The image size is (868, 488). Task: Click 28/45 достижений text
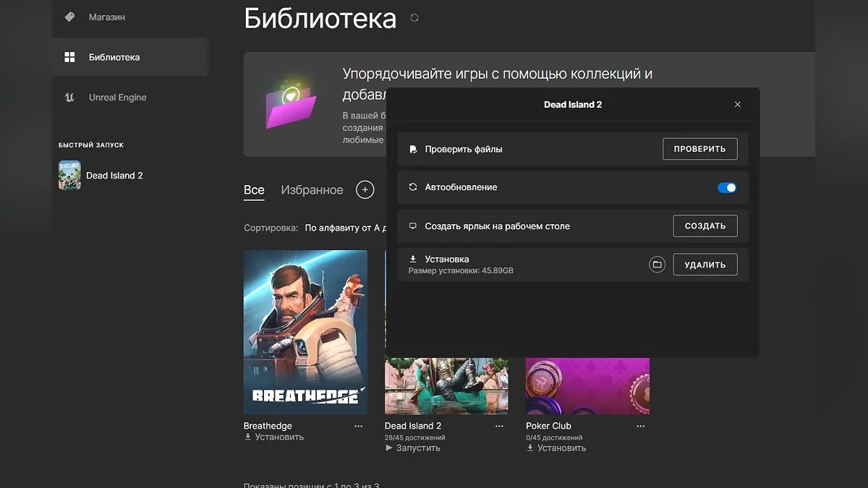coord(415,437)
